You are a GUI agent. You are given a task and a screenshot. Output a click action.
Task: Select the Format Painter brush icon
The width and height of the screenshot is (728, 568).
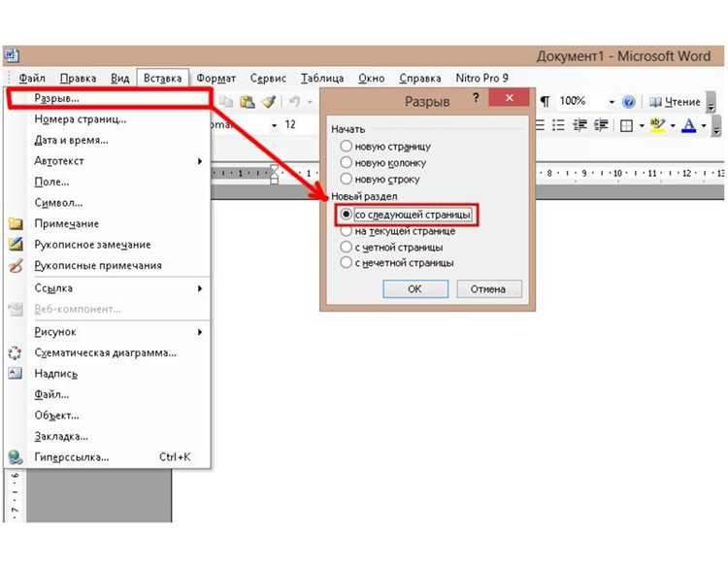(x=269, y=102)
